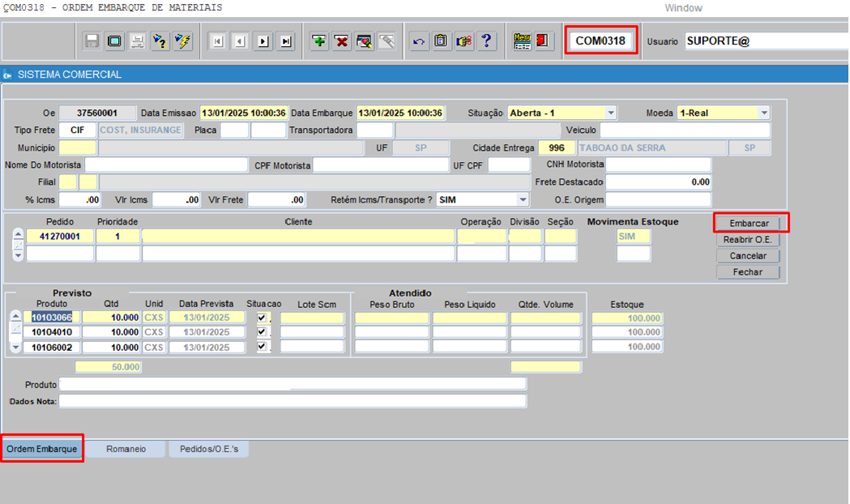Image resolution: width=850 pixels, height=504 pixels.
Task: Click the Nome Do Motorista field
Action: [166, 164]
